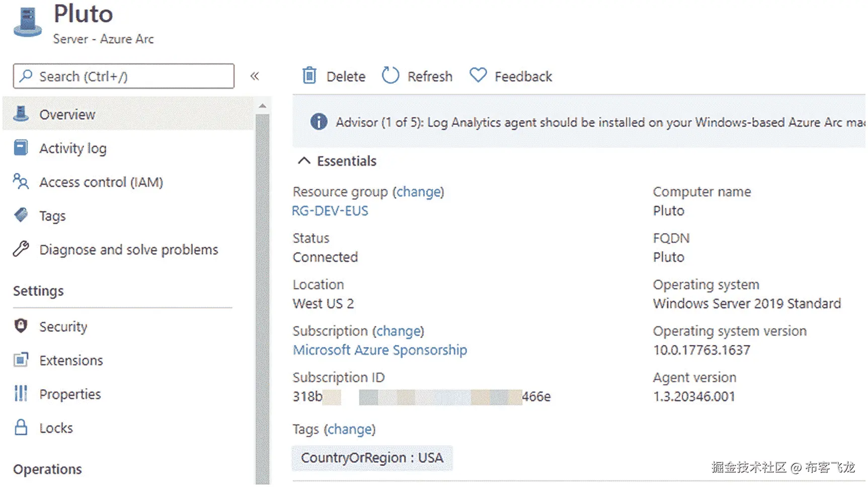This screenshot has height=487, width=868.
Task: Click the Tags icon in sidebar
Action: click(x=21, y=215)
